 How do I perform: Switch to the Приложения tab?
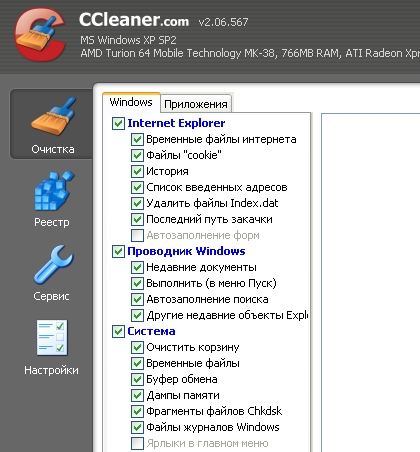point(196,104)
